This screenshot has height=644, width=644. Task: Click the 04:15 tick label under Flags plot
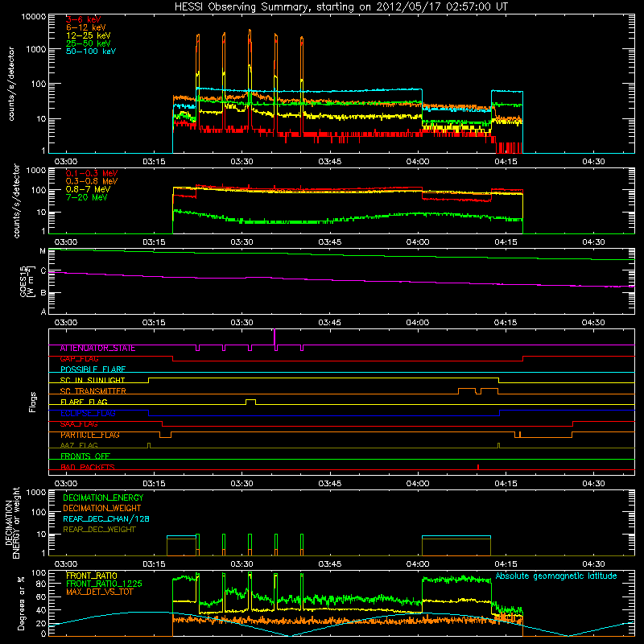(x=506, y=484)
